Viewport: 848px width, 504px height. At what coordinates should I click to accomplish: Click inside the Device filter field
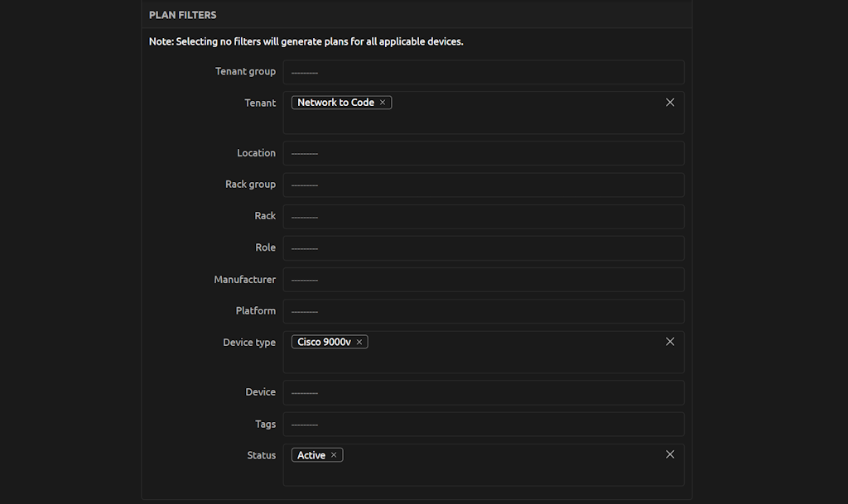click(x=484, y=392)
